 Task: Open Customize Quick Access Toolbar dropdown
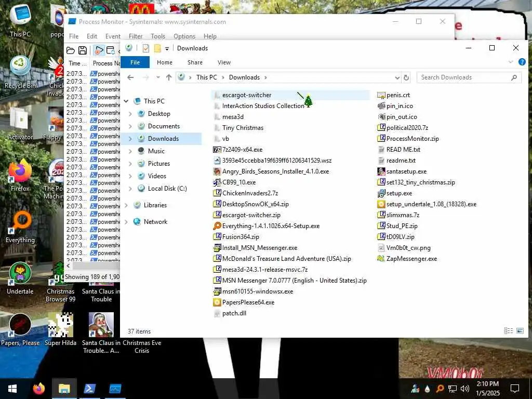167,48
